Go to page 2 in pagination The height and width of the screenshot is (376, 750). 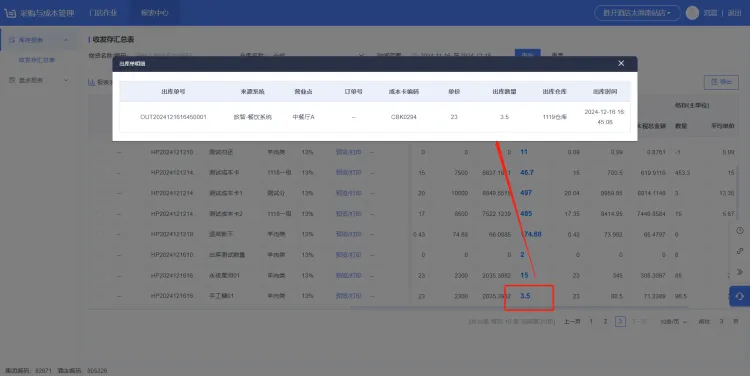[x=606, y=321]
